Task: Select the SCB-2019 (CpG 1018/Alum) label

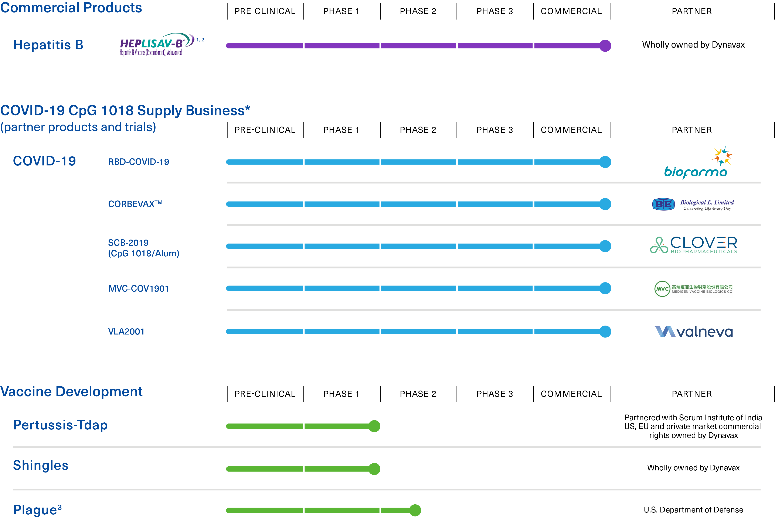Action: [x=144, y=248]
